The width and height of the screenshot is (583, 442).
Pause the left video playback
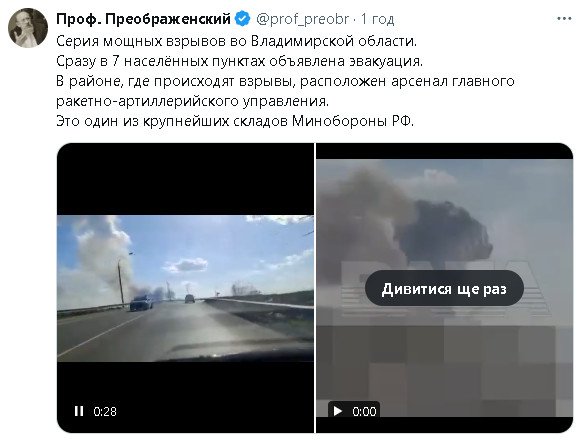coord(79,411)
